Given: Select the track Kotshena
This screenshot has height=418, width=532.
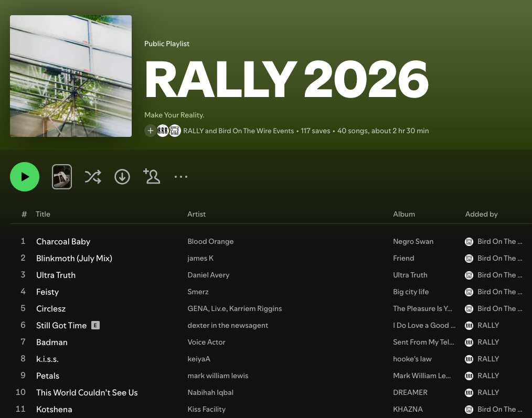Looking at the screenshot, I should point(54,410).
